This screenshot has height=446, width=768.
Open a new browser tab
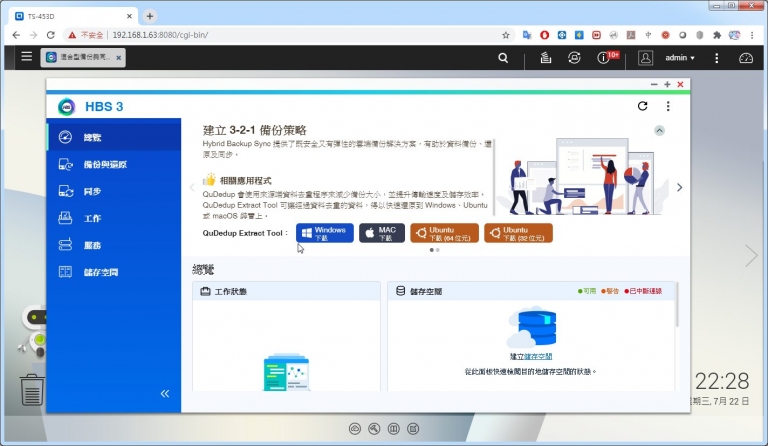tap(149, 16)
